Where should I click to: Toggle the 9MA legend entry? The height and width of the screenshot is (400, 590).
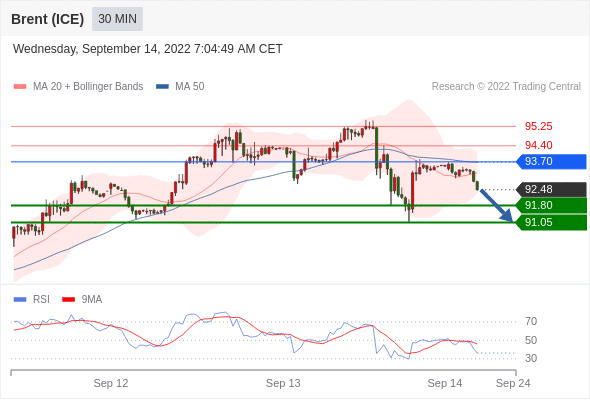coord(82,300)
